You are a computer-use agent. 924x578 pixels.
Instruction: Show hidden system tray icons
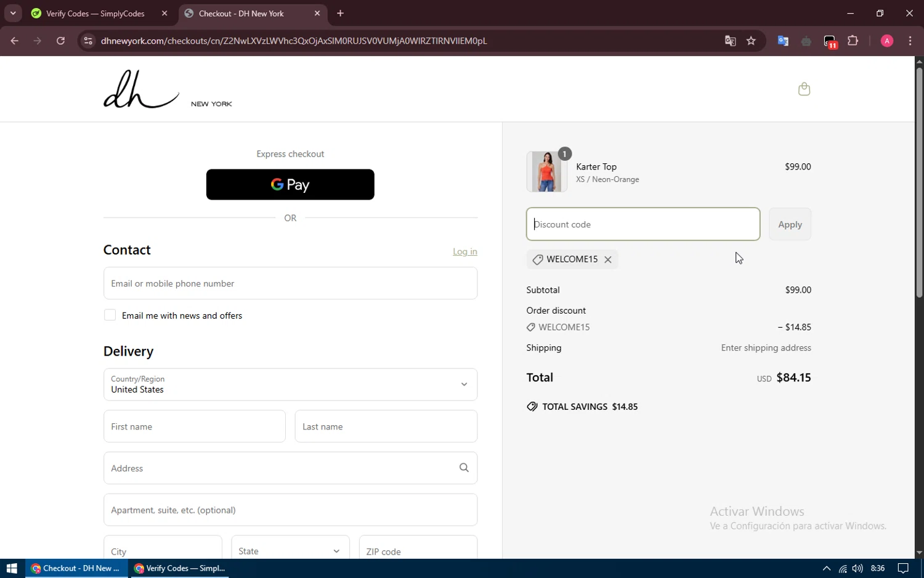[827, 569]
